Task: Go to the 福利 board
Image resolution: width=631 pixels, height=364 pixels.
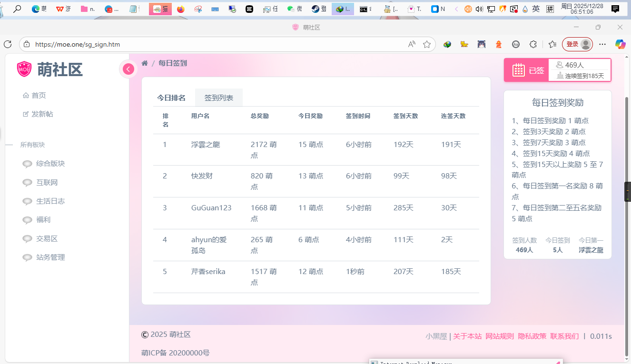Action: 43,220
